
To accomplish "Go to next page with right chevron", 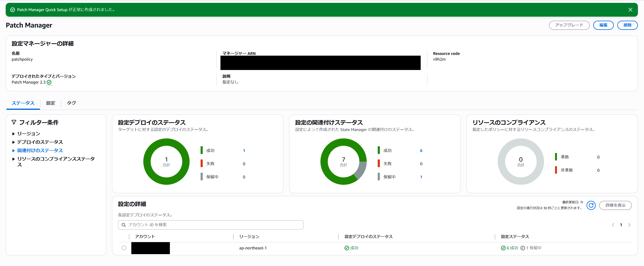I will pos(629,225).
